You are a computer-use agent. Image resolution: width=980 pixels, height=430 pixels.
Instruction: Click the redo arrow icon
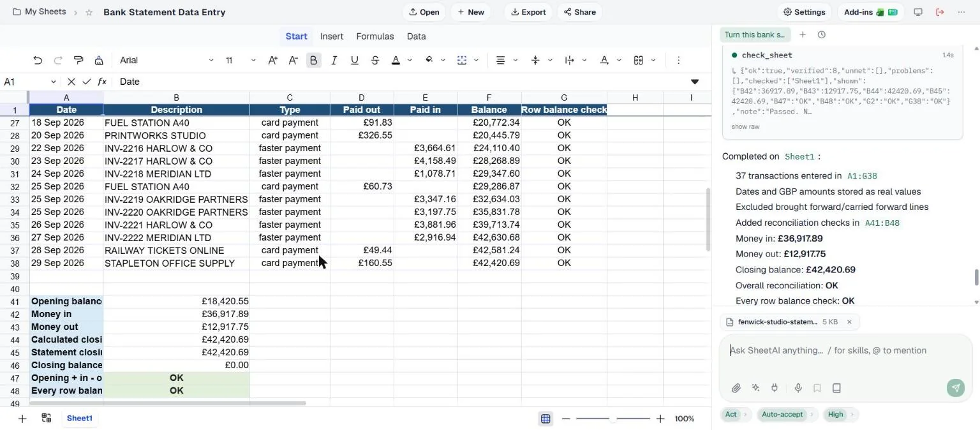tap(58, 60)
